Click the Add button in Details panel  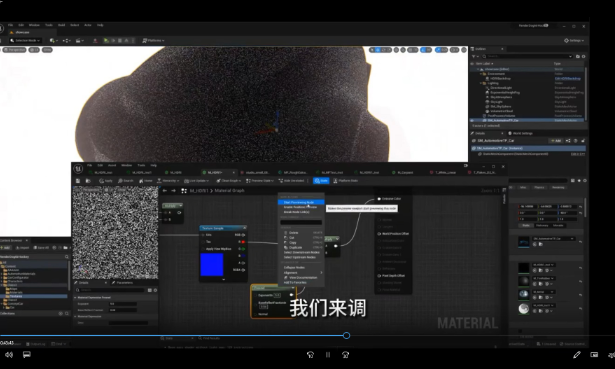[x=556, y=141]
